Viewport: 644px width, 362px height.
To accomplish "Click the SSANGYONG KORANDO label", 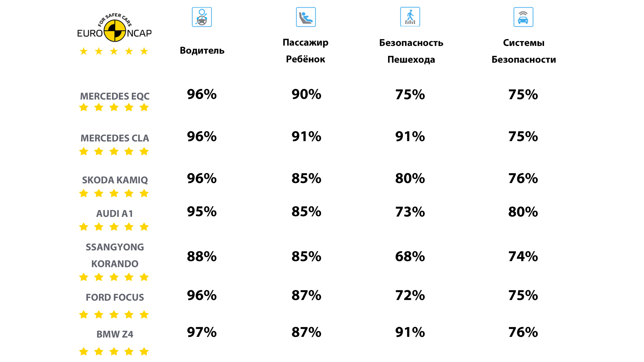I will click(x=115, y=255).
